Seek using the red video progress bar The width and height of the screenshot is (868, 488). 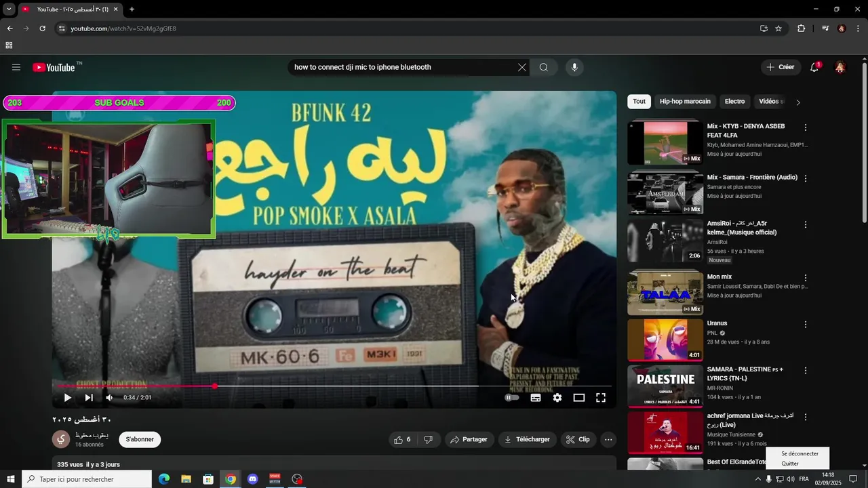click(334, 386)
